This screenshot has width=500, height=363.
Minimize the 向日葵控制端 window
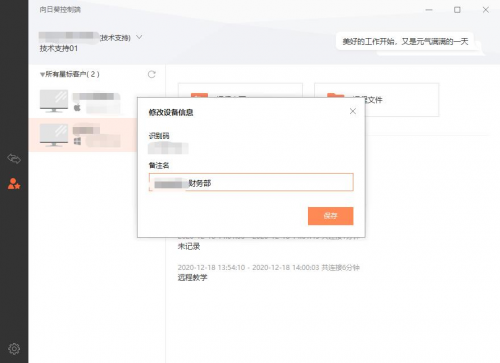tap(429, 10)
